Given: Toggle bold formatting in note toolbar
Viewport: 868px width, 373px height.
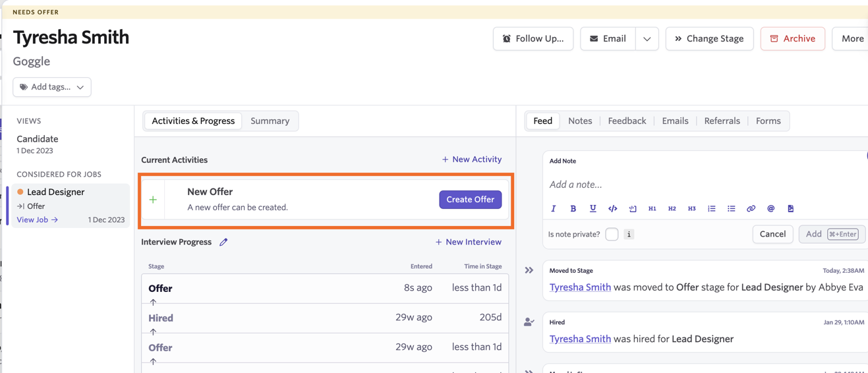Looking at the screenshot, I should pos(573,209).
